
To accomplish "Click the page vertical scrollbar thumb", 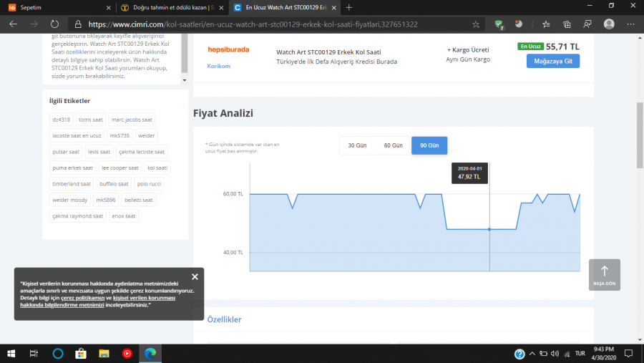I will coord(640,135).
